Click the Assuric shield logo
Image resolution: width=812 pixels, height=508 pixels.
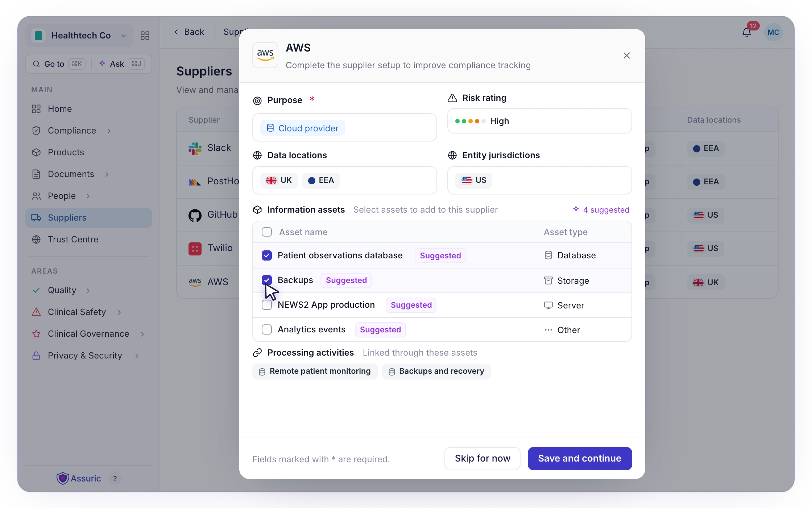pos(63,478)
